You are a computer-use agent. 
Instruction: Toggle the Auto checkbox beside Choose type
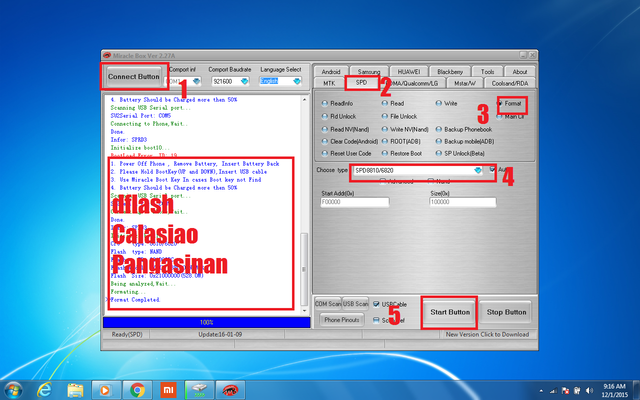tap(493, 169)
